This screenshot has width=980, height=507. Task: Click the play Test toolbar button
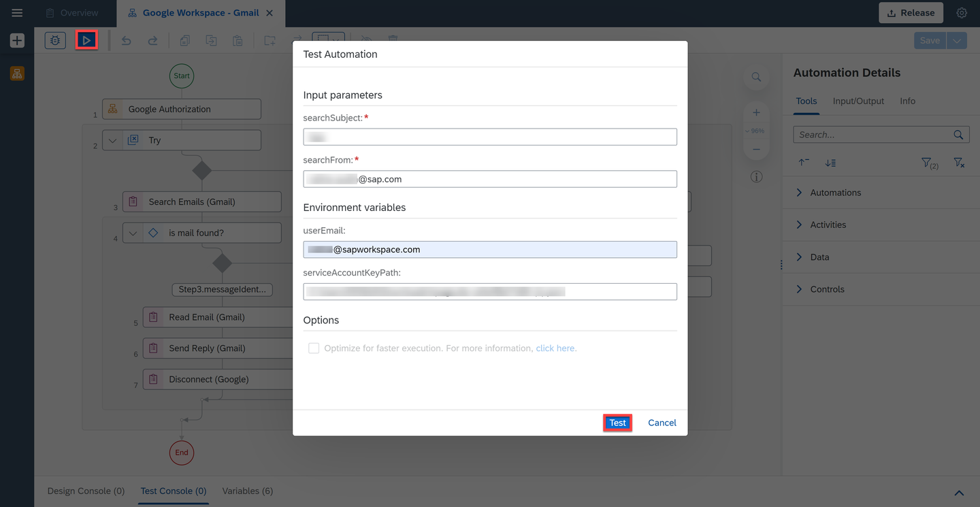[x=86, y=41]
